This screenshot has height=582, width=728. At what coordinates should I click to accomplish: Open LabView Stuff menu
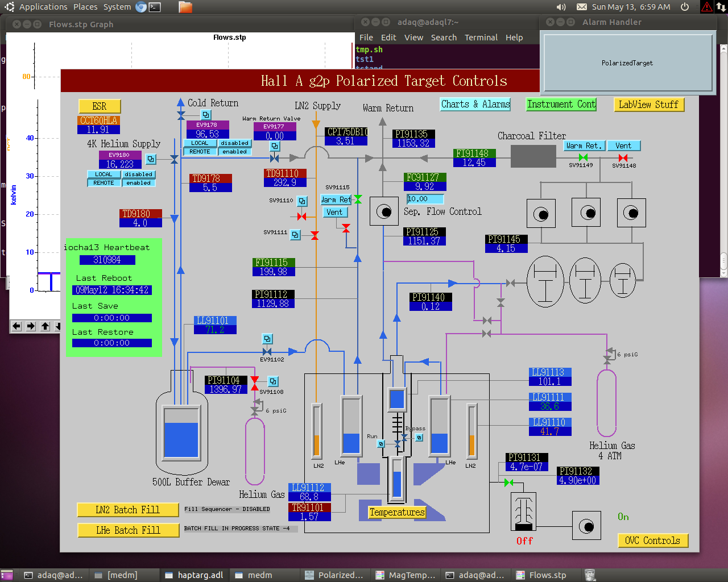click(648, 105)
